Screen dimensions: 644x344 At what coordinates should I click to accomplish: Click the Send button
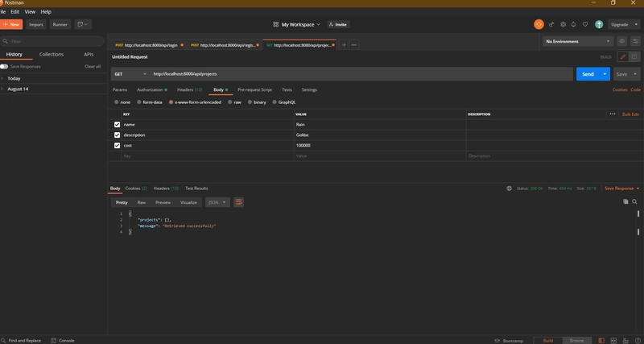pos(588,74)
